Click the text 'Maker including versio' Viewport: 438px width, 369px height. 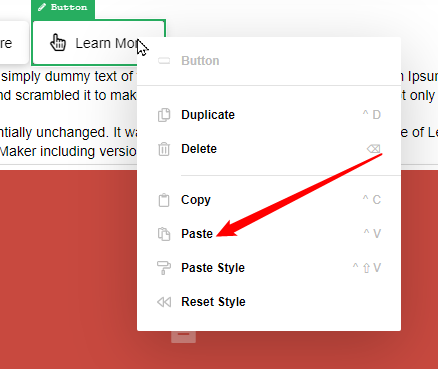coord(68,151)
